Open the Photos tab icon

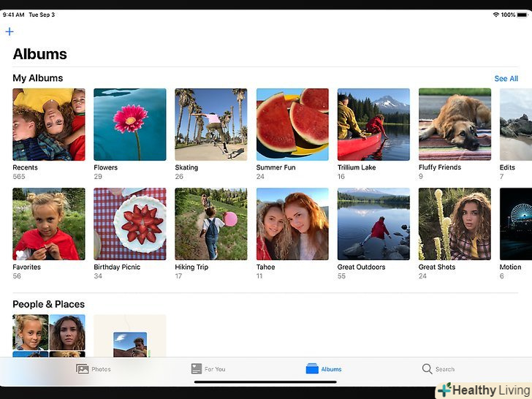pyautogui.click(x=83, y=369)
